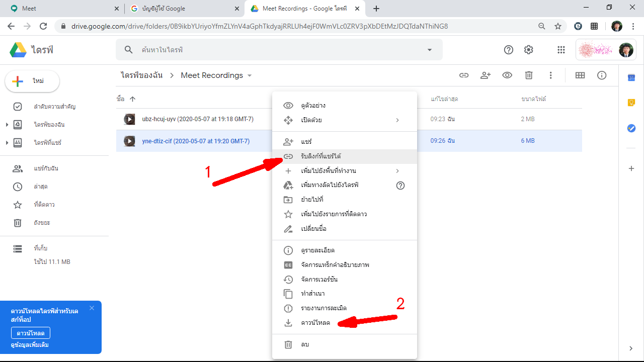The height and width of the screenshot is (362, 644).
Task: Click the preview eye icon in toolbar
Action: tap(507, 75)
